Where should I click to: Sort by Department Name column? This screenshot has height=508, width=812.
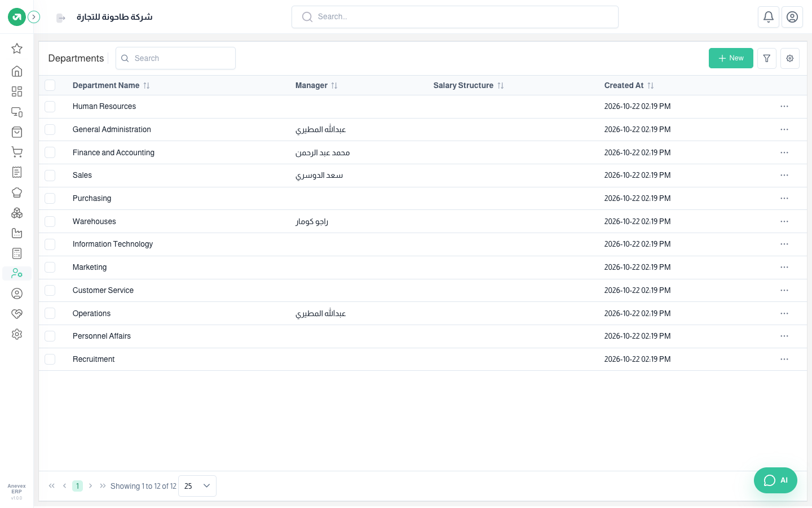click(111, 85)
